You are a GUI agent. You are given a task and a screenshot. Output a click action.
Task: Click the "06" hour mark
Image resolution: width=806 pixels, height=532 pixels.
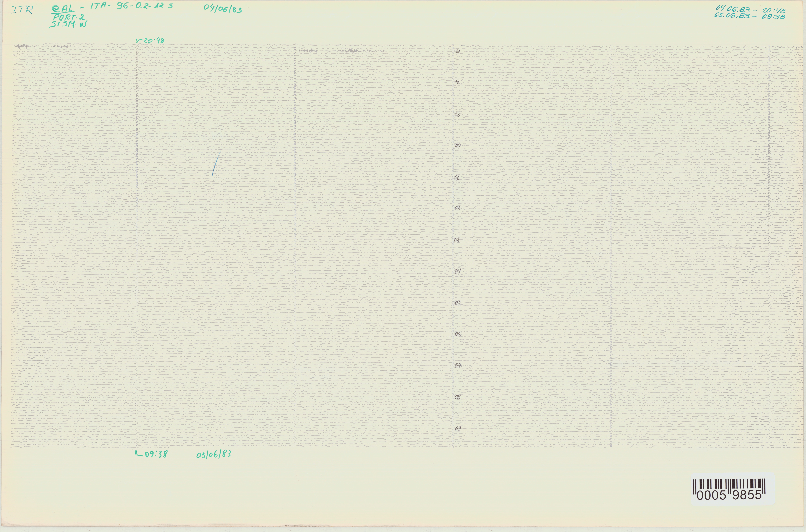[458, 334]
